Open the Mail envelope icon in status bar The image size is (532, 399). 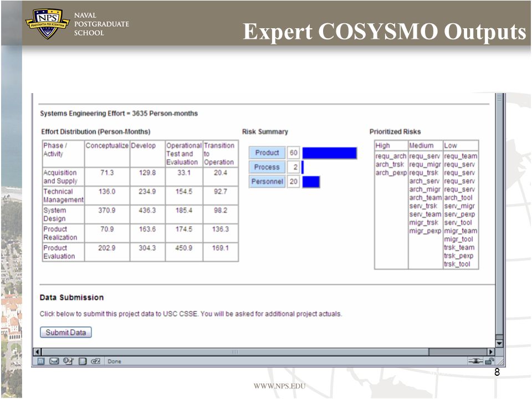click(54, 361)
